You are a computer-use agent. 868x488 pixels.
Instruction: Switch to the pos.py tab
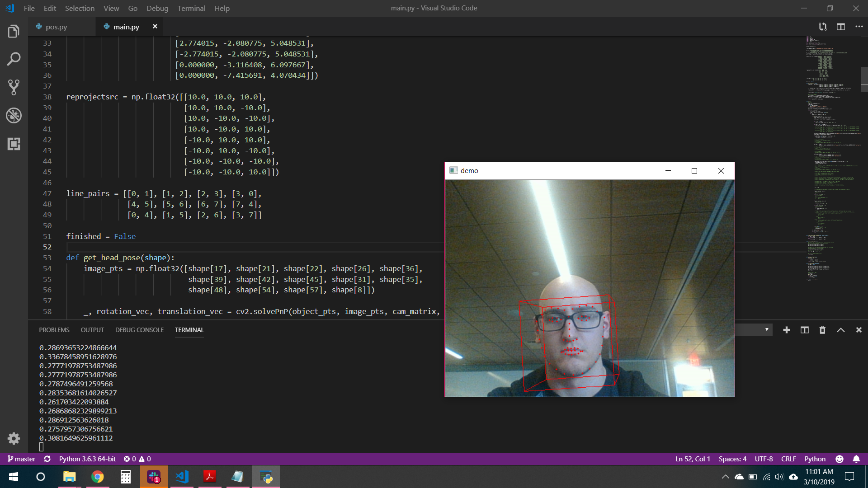[56, 27]
